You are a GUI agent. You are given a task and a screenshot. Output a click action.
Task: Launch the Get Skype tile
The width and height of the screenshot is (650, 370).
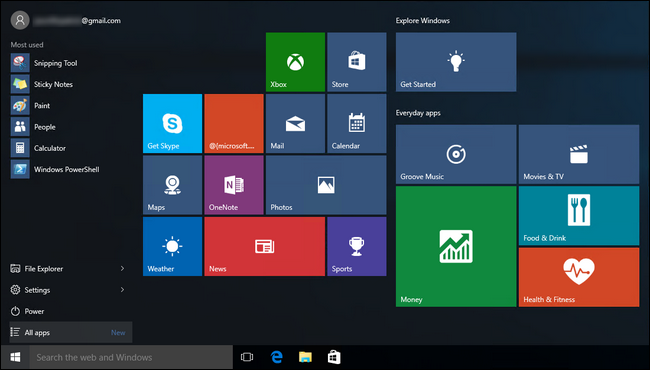coord(172,123)
